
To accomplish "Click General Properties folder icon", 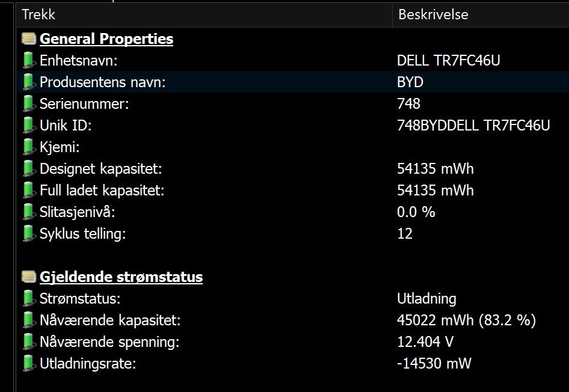I will click(x=28, y=39).
